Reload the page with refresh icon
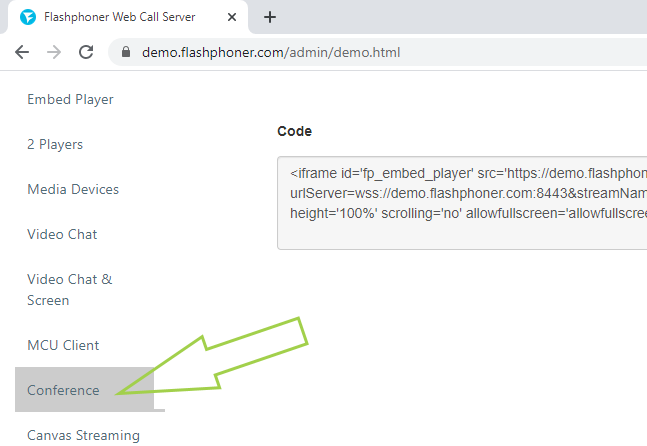647x446 pixels. 86,52
